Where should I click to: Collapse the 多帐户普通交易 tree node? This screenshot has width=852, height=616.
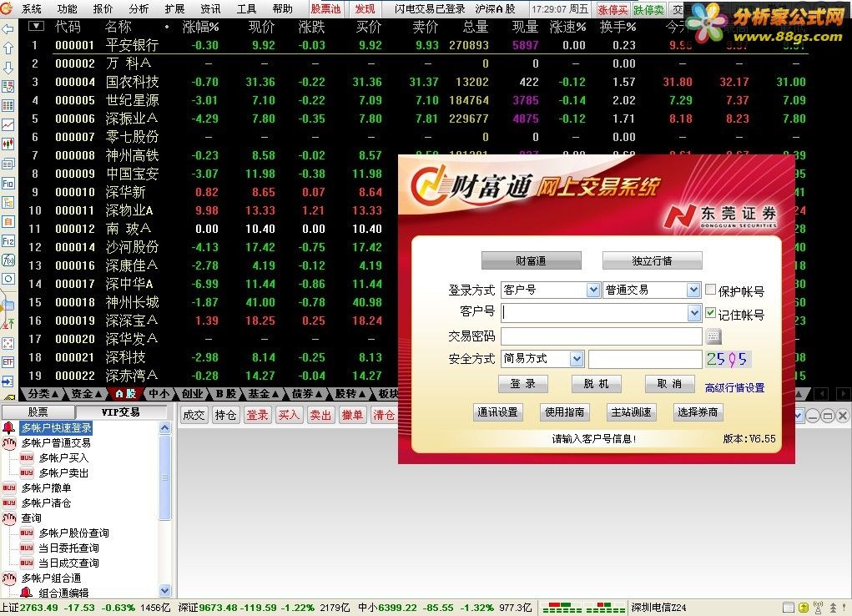[x=9, y=443]
